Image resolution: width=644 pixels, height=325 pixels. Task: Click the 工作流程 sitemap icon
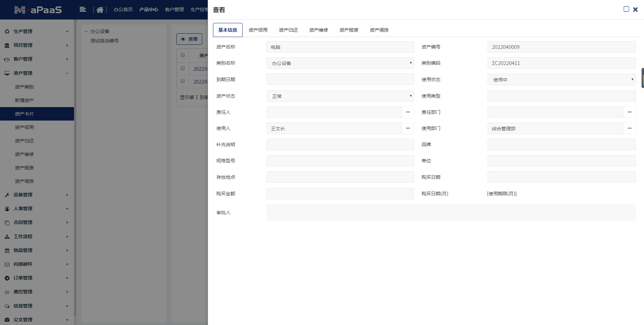coord(7,237)
